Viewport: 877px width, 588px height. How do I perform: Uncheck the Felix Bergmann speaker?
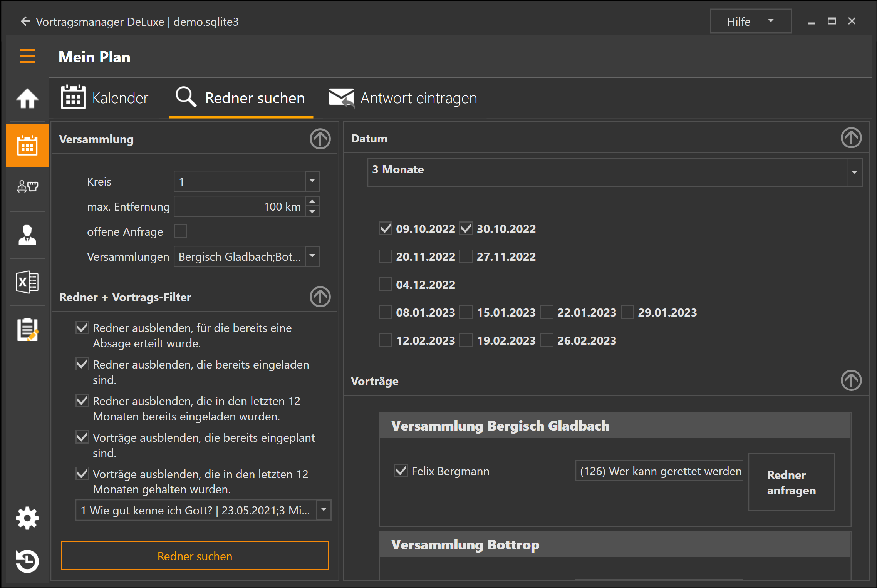point(401,471)
